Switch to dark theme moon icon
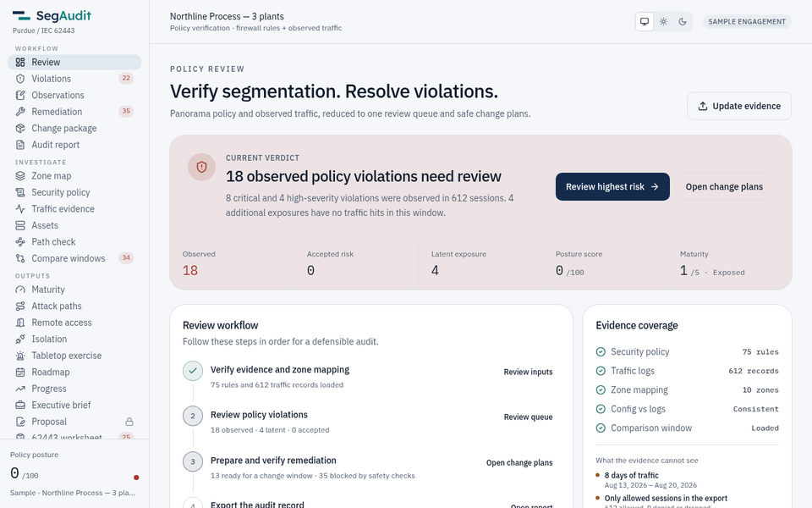The height and width of the screenshot is (508, 812). click(x=683, y=22)
